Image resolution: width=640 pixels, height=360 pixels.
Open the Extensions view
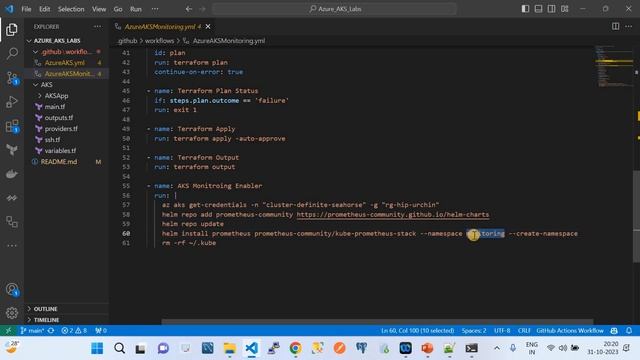click(x=12, y=126)
